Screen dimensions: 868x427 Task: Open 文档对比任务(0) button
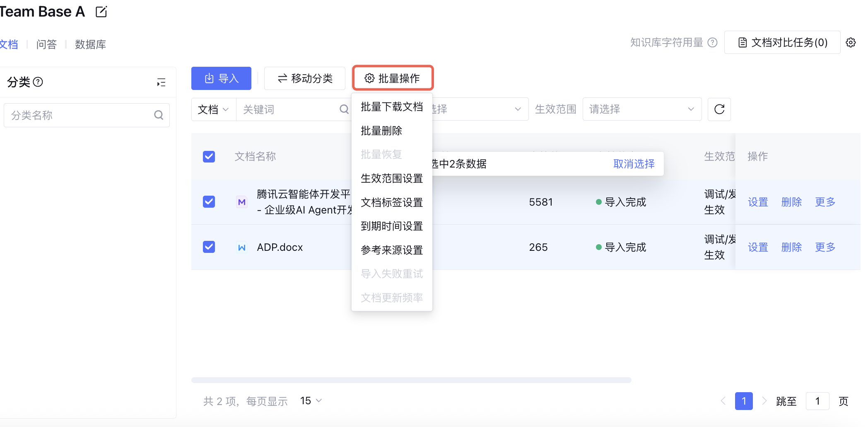point(782,42)
